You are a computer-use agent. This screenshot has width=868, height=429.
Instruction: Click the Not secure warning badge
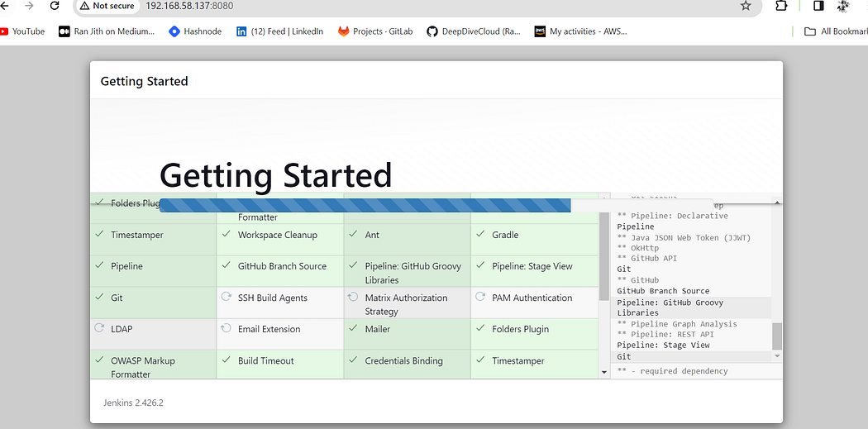click(x=107, y=6)
